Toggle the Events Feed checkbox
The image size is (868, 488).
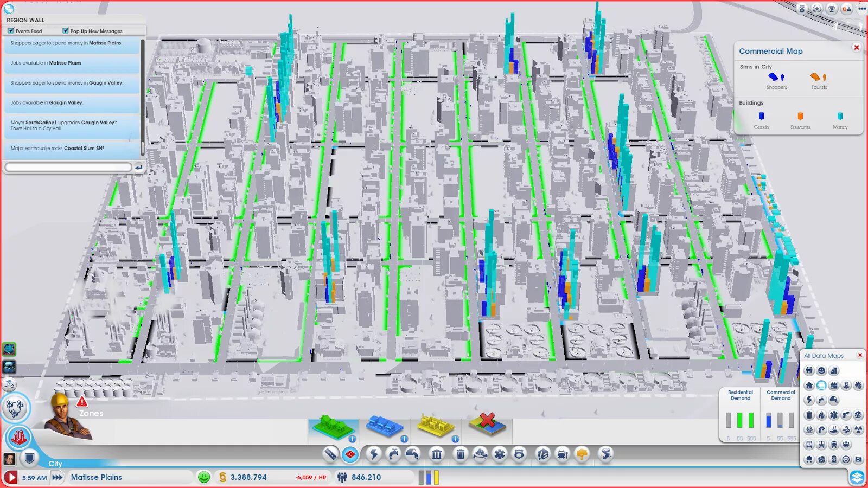tap(11, 31)
